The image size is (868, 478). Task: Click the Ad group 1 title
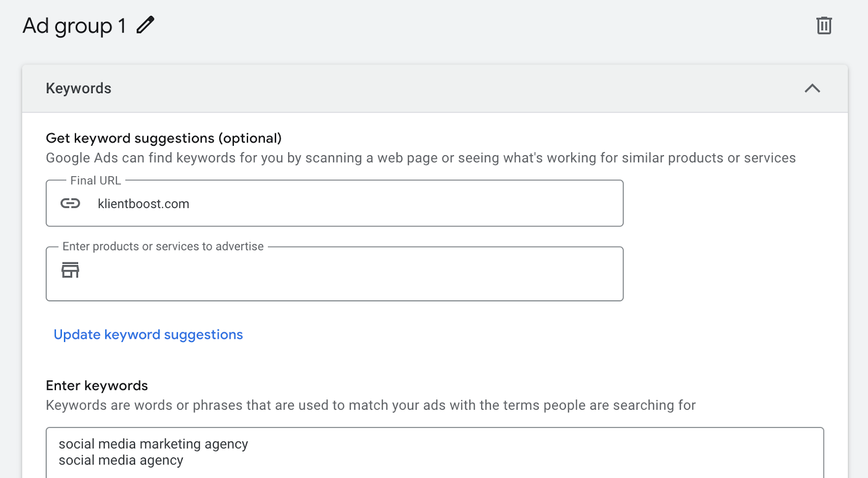(x=74, y=25)
